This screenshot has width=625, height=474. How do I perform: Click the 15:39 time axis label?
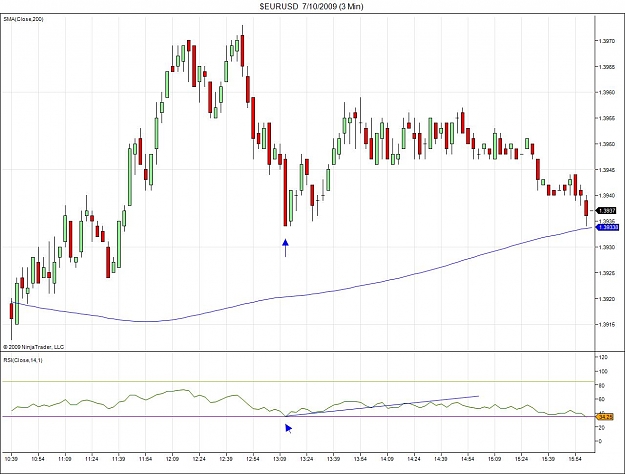coord(548,459)
